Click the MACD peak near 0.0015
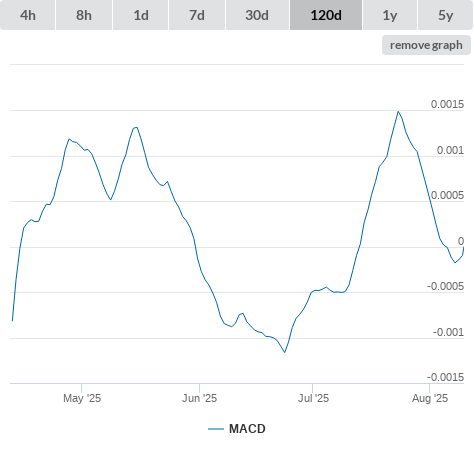This screenshot has height=455, width=474. (x=398, y=112)
